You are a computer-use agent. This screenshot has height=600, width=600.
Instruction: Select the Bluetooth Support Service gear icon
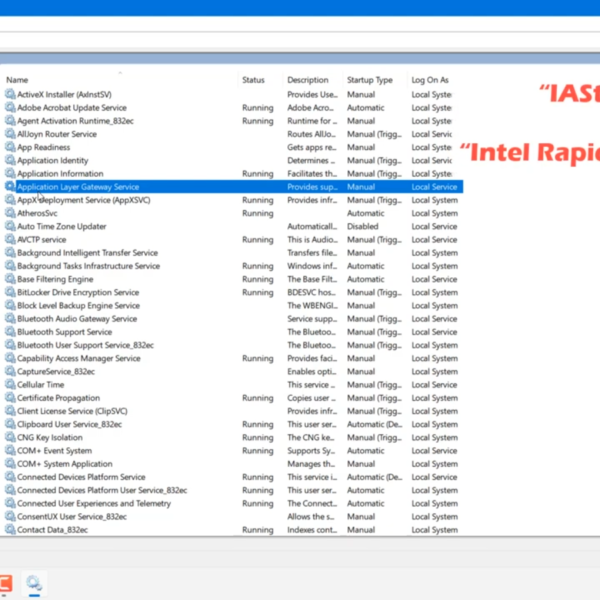(x=10, y=332)
